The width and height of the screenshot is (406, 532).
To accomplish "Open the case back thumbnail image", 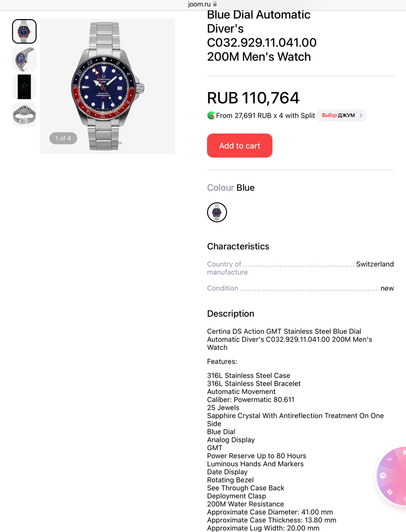I will click(24, 114).
